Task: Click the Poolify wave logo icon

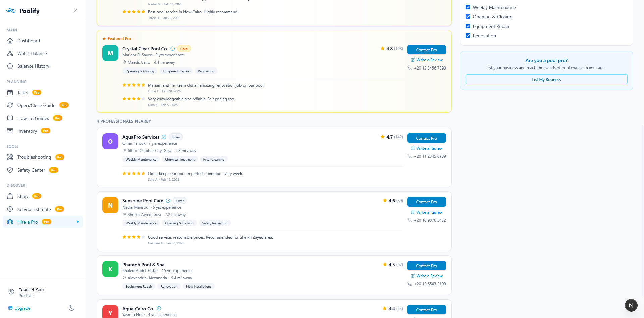Action: [11, 11]
